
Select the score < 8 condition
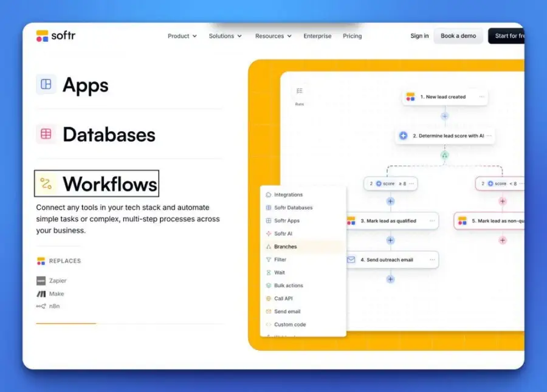(500, 184)
